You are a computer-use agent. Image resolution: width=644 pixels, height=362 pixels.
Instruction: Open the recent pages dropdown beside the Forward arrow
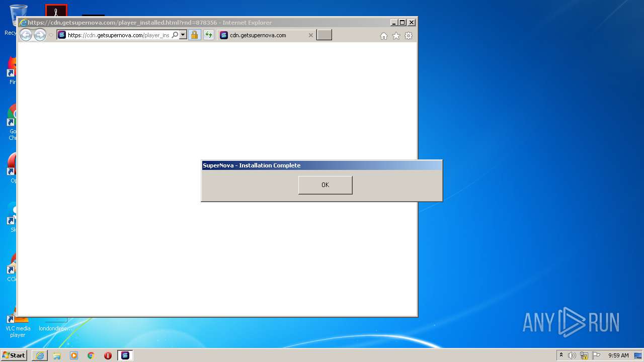(51, 35)
